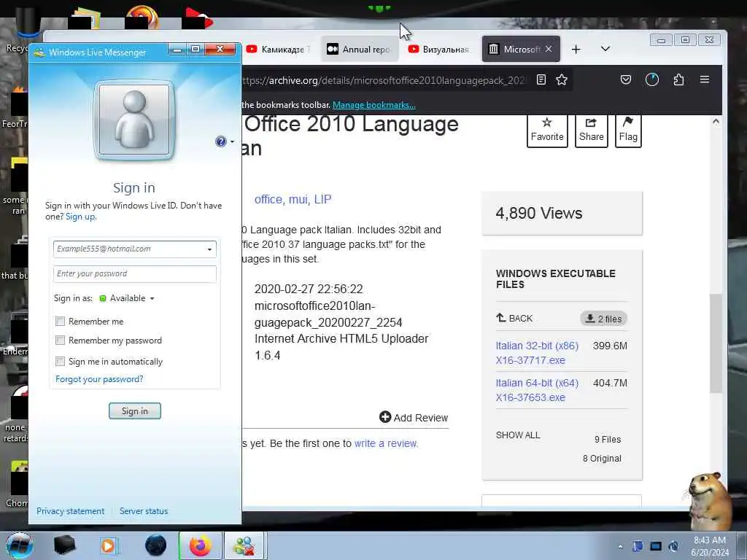Click the hamster desktop gadget
The image size is (747, 560).
pyautogui.click(x=709, y=500)
